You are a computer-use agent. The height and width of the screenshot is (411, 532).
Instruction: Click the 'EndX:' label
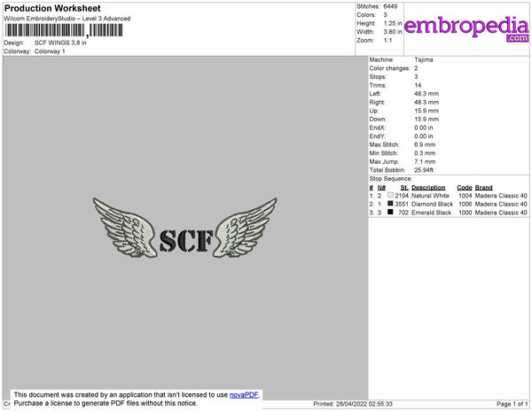[378, 128]
